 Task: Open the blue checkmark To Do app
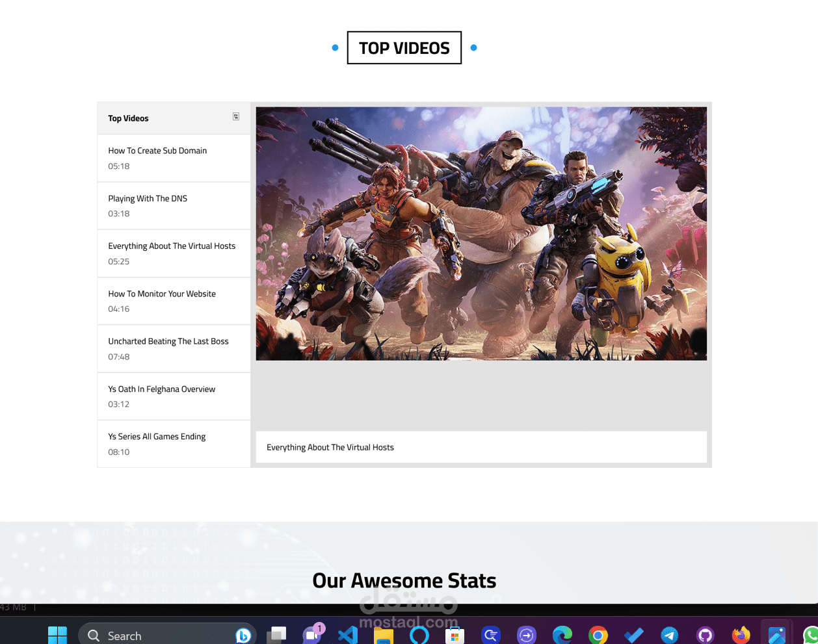tap(634, 635)
